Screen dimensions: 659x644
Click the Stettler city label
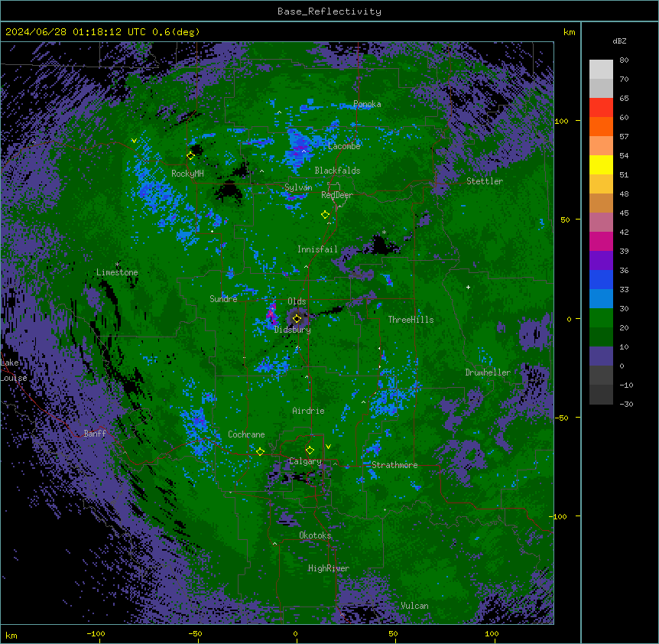485,181
